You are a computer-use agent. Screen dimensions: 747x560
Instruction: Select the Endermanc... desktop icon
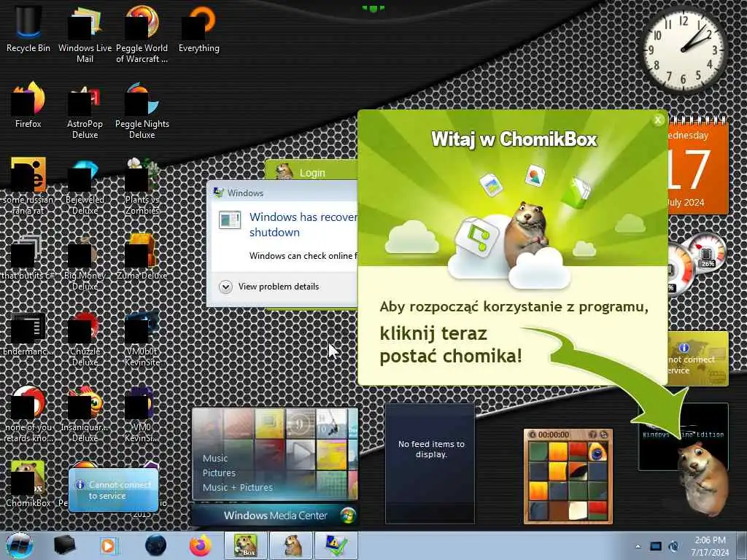[x=28, y=333]
